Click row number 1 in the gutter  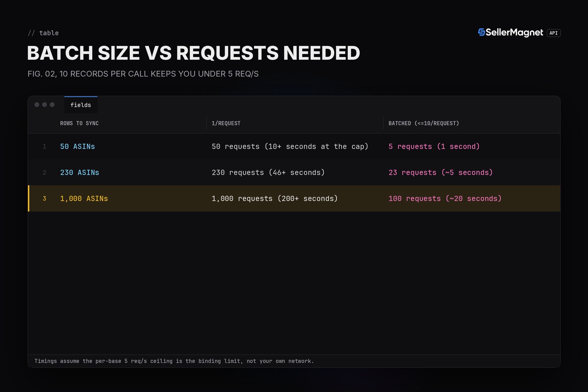[44, 147]
